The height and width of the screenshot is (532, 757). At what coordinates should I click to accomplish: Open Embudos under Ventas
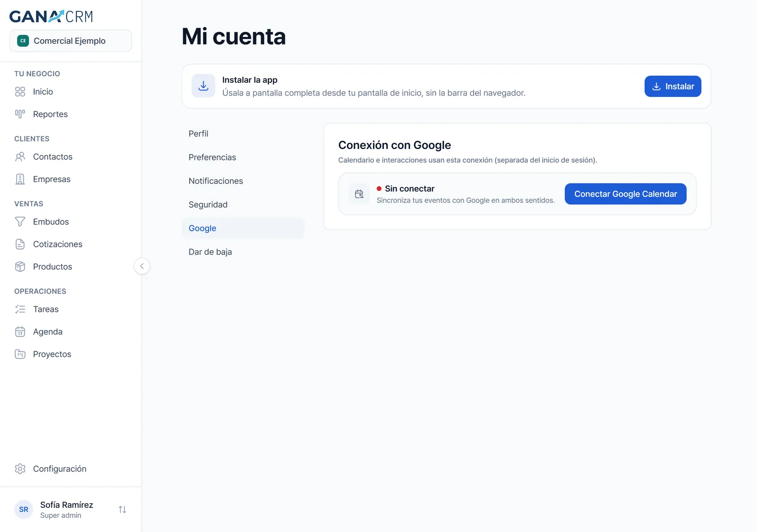pyautogui.click(x=70, y=222)
